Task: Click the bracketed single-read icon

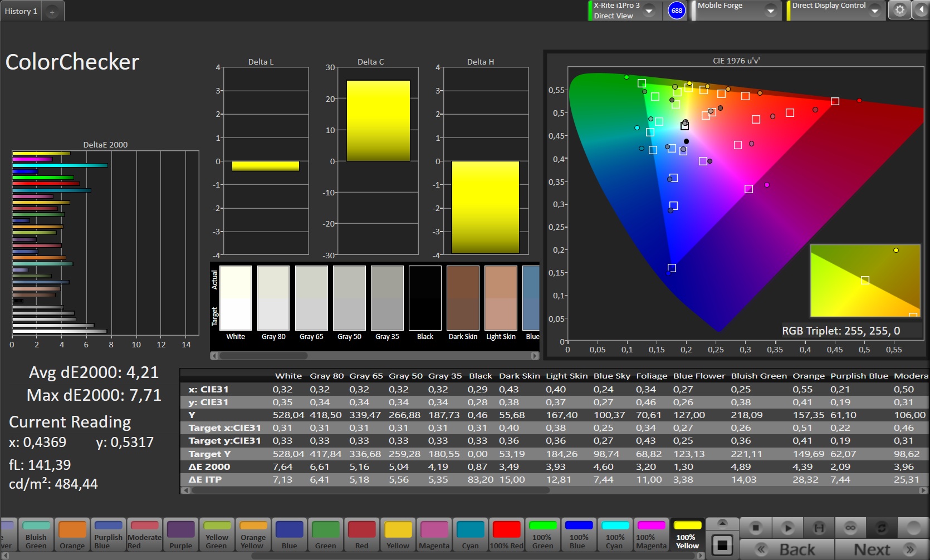Action: tap(819, 527)
